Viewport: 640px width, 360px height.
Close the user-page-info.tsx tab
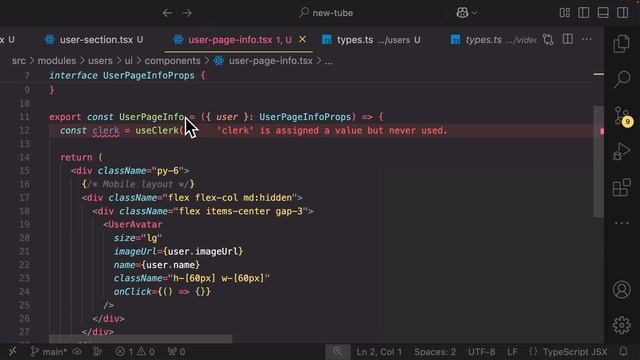click(302, 39)
